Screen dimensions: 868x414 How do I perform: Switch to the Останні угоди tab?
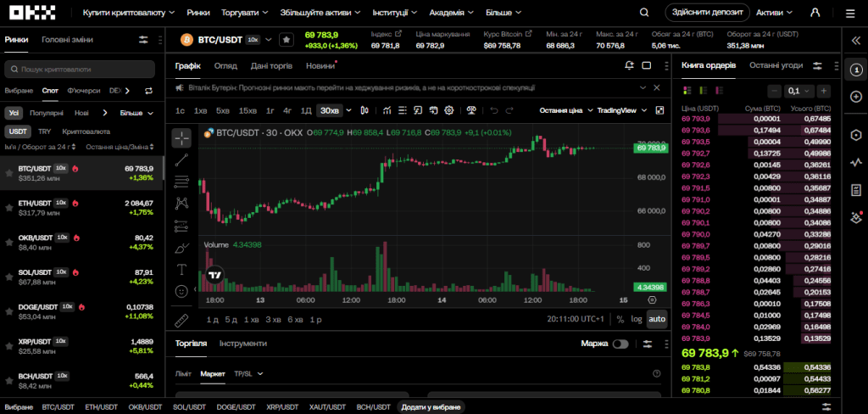pyautogui.click(x=776, y=65)
